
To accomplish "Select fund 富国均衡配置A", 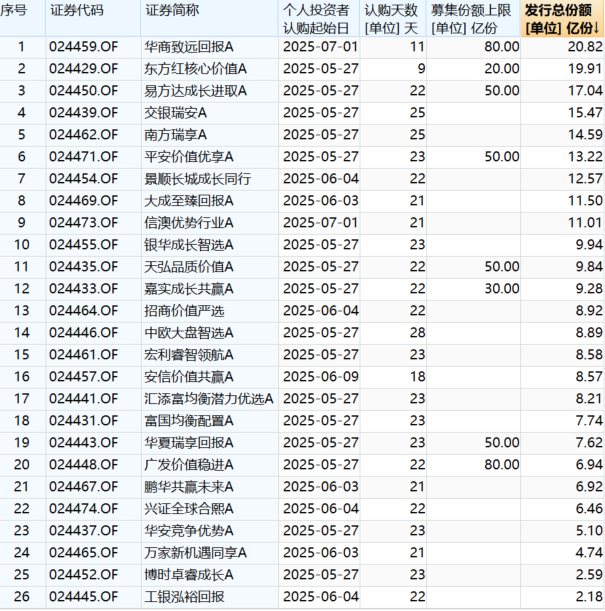I will click(189, 421).
